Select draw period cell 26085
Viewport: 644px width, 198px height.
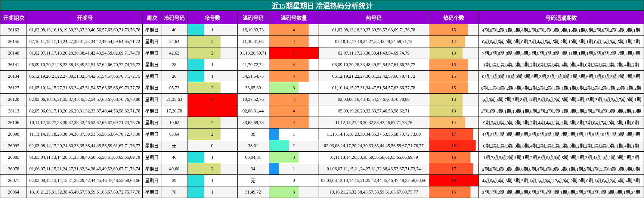tap(13, 157)
